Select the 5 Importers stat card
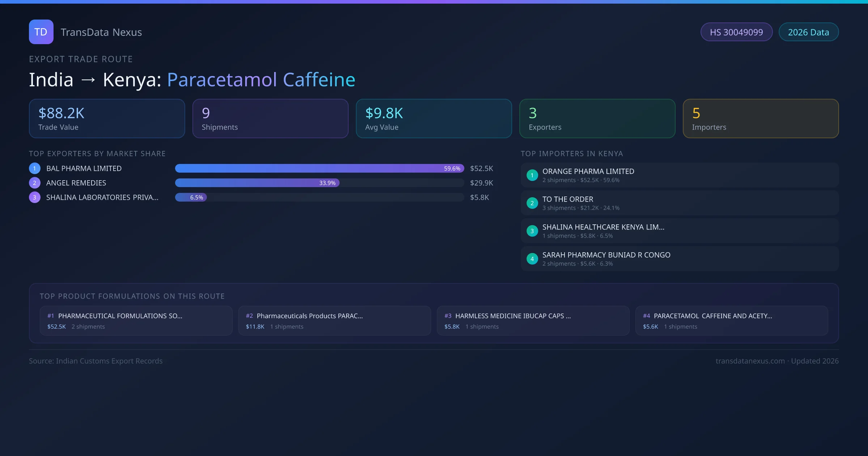This screenshot has width=868, height=456. click(760, 119)
